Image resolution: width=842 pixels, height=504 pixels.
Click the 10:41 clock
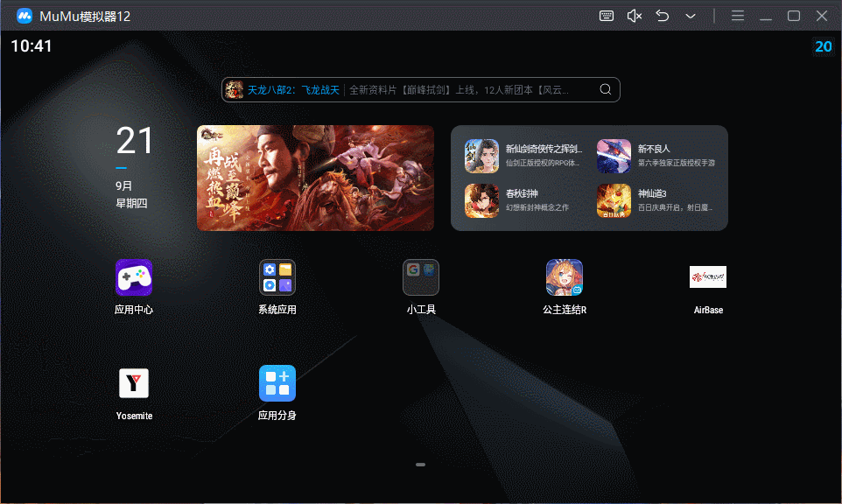click(32, 46)
